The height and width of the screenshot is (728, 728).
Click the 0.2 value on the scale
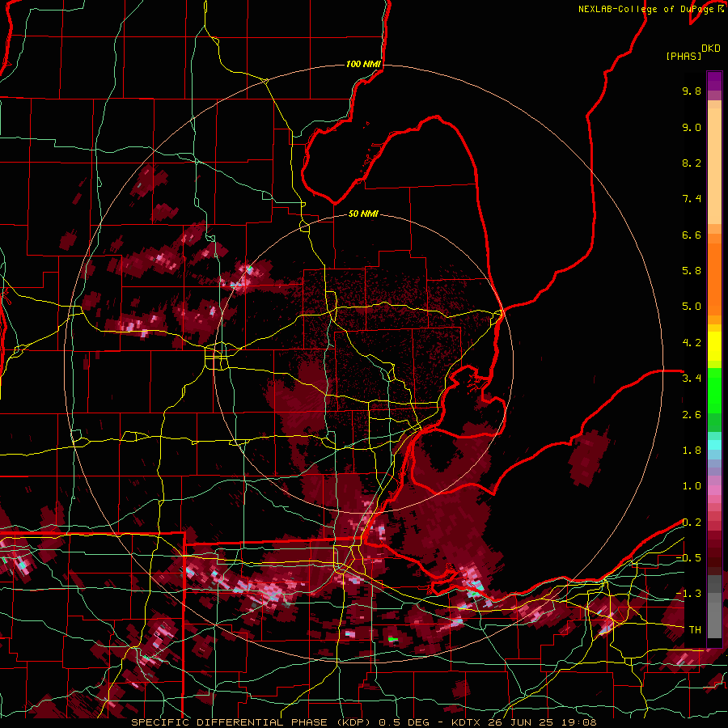pos(692,523)
